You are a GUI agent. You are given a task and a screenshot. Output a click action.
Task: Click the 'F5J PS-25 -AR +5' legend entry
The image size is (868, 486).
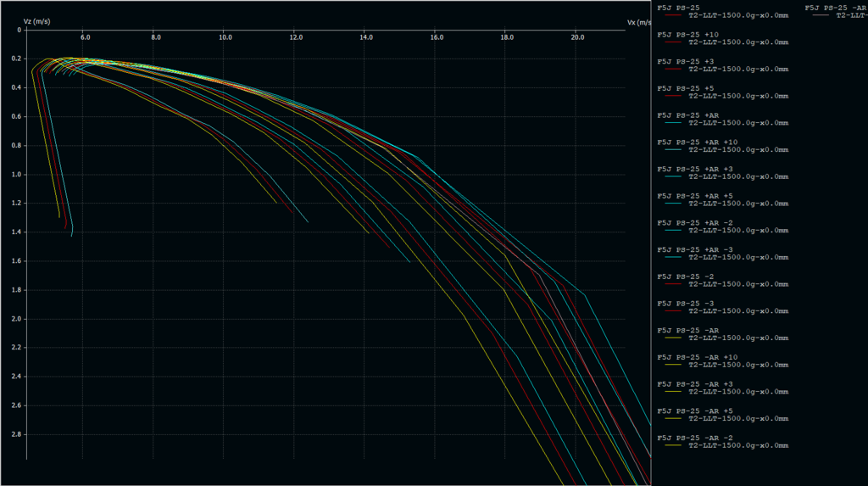coord(695,411)
